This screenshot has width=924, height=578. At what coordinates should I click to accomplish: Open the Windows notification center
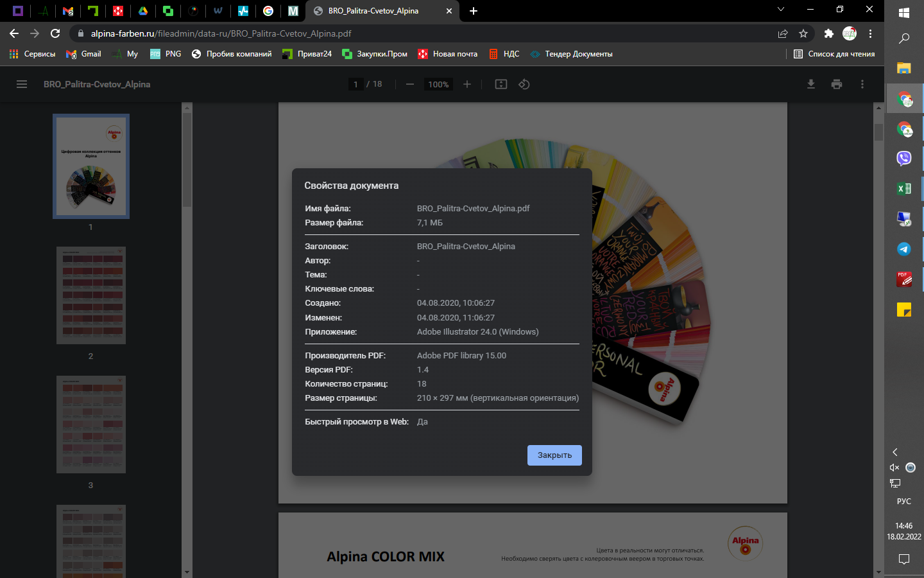pos(904,559)
